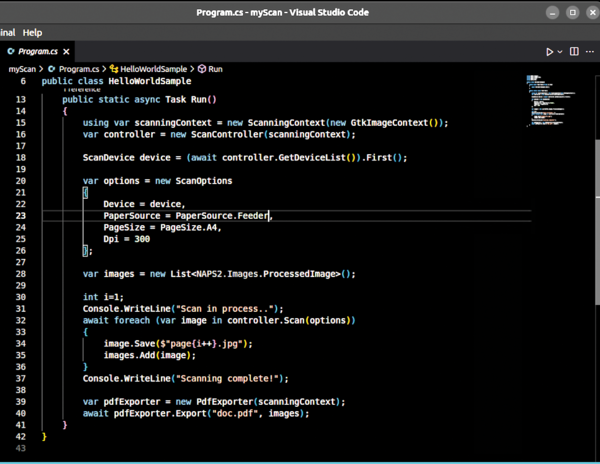
Task: Open the More Actions ellipsis menu
Action: [x=589, y=51]
